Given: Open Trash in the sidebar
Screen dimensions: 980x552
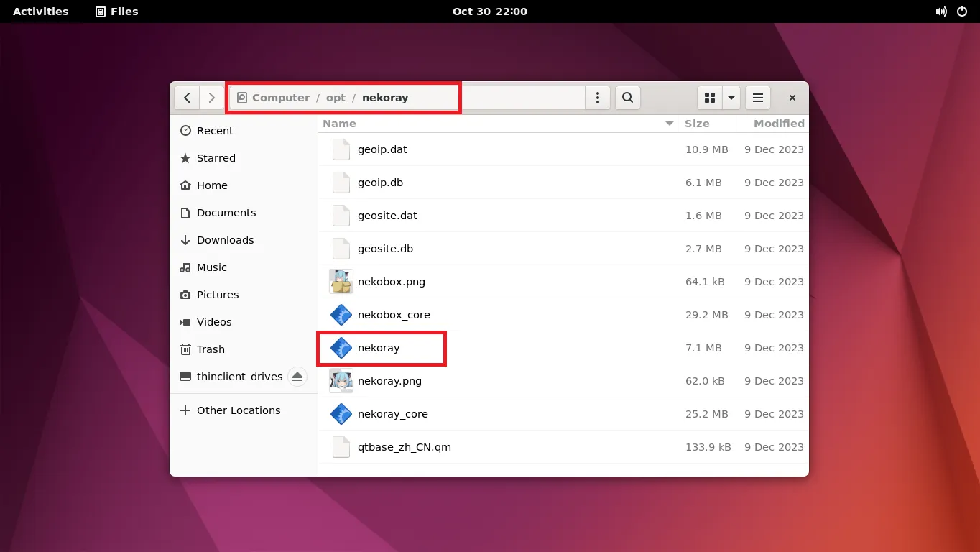Looking at the screenshot, I should [x=244, y=349].
